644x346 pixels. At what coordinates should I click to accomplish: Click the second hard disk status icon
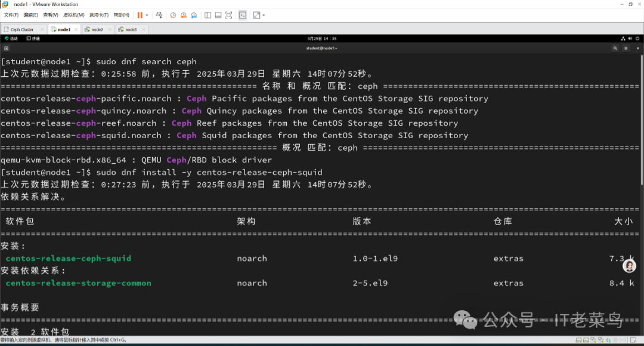pyautogui.click(x=586, y=340)
